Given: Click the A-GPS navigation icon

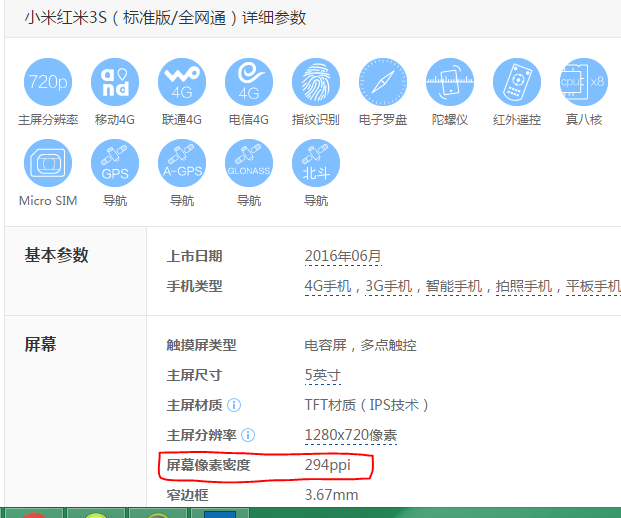Looking at the screenshot, I should 182,163.
